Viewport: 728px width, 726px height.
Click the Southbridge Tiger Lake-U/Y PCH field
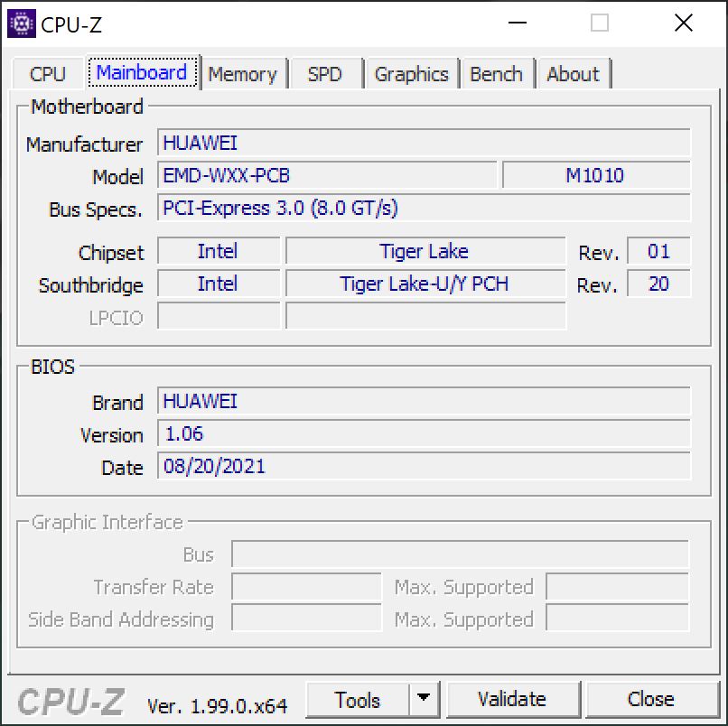[425, 284]
